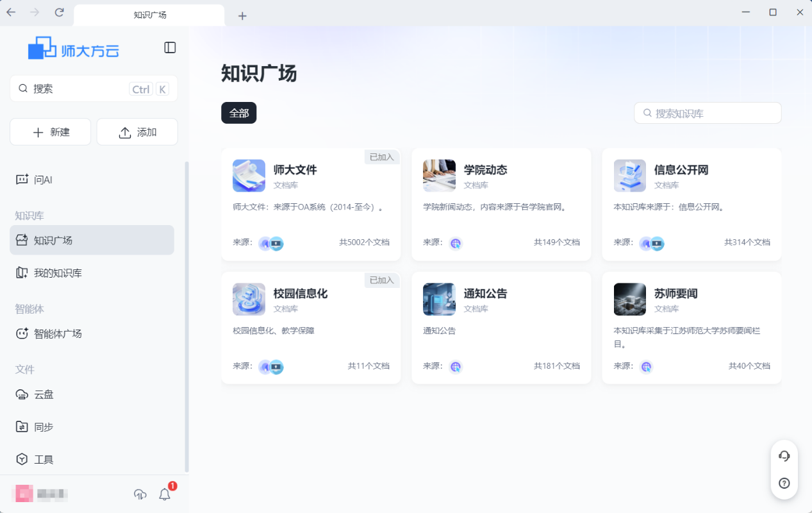Open the notification bell
This screenshot has height=513, width=812.
click(x=165, y=494)
